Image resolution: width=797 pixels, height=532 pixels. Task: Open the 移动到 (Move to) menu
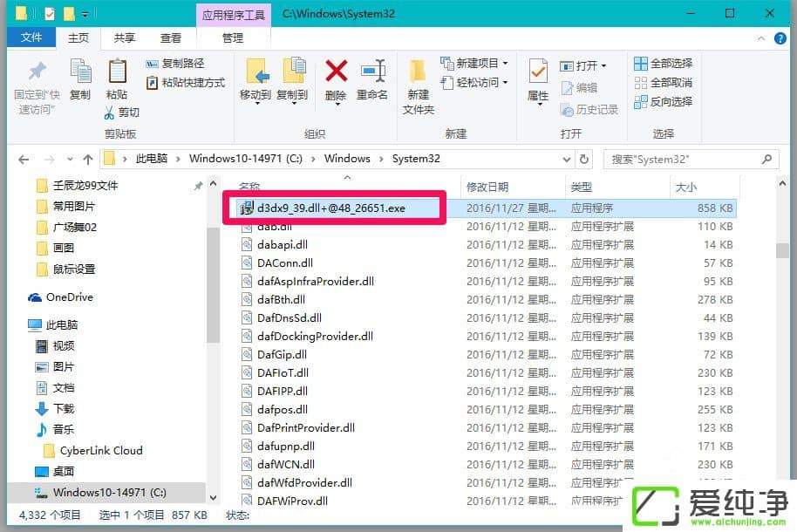coord(255,81)
